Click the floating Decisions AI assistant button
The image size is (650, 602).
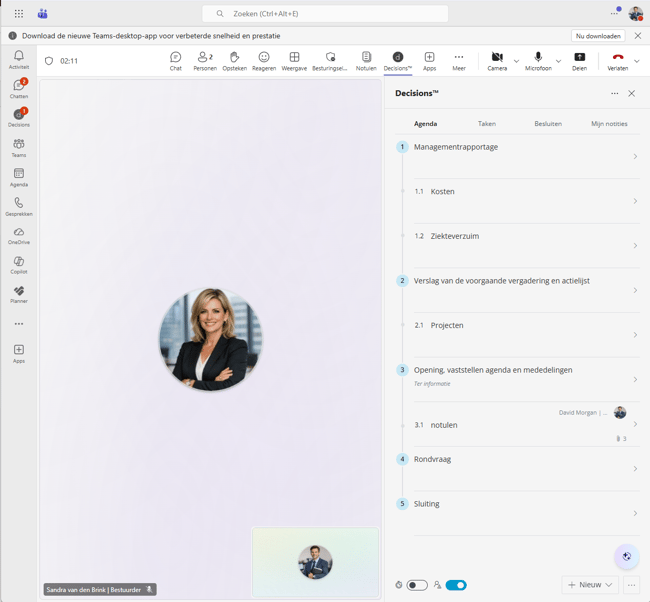626,557
